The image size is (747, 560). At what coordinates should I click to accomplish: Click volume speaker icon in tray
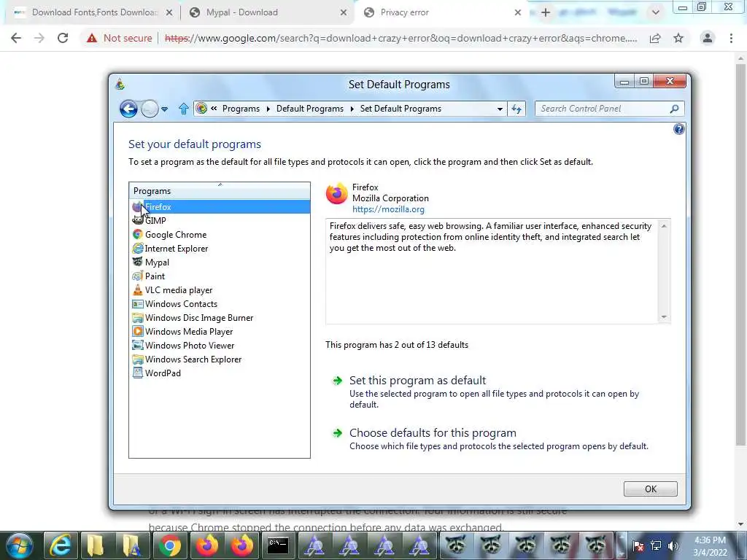tap(673, 545)
